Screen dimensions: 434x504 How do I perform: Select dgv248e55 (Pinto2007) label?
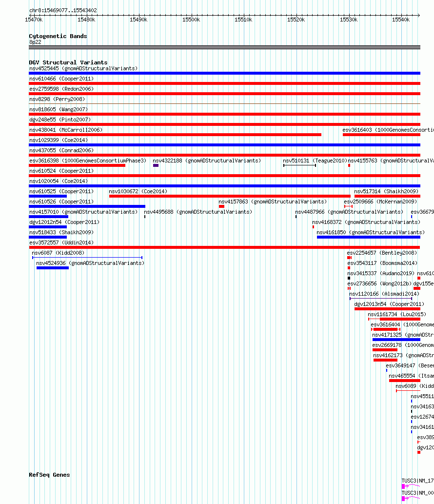click(x=60, y=120)
